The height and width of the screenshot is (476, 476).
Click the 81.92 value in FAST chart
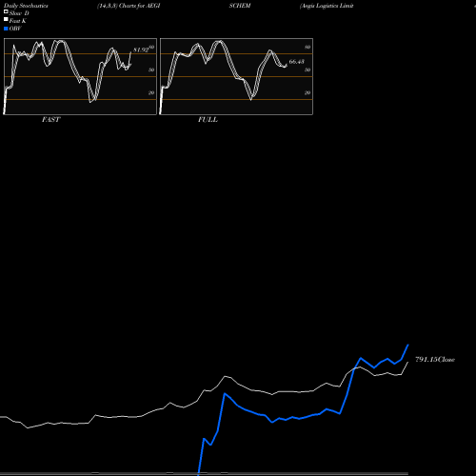(141, 50)
